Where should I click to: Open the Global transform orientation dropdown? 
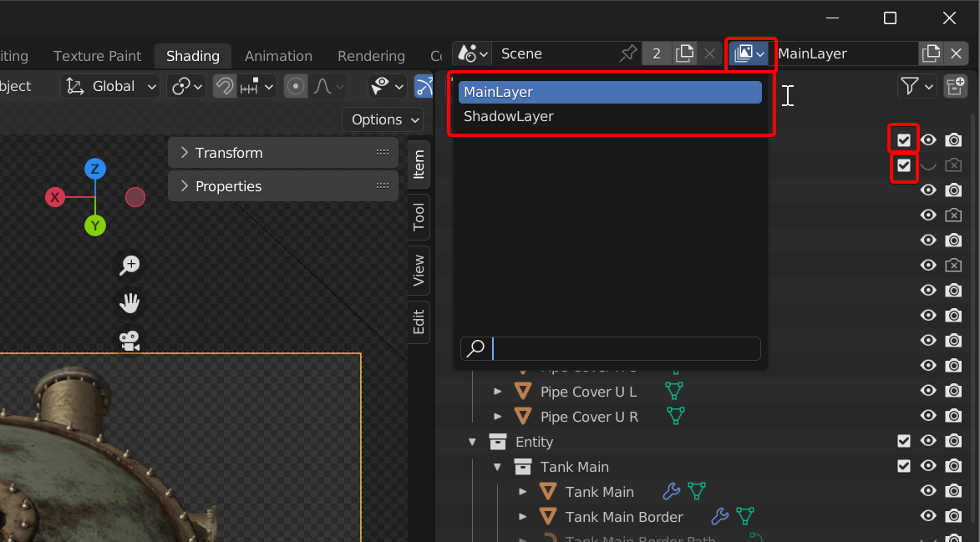tap(112, 86)
